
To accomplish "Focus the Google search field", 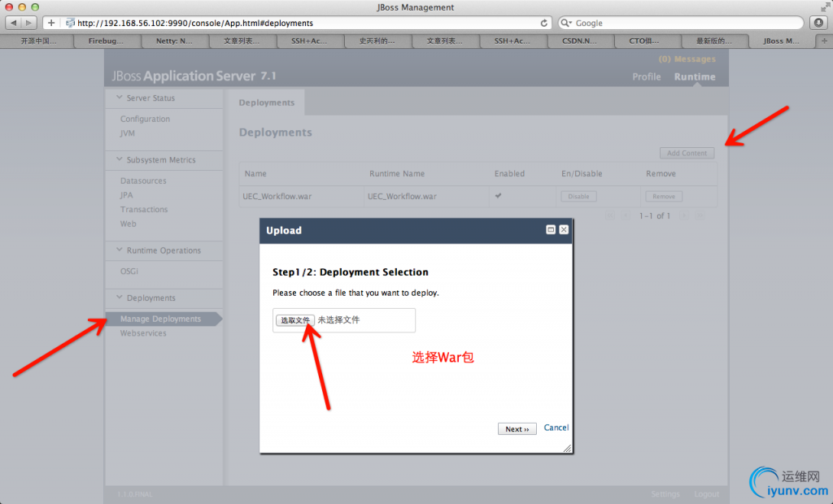I will point(681,23).
